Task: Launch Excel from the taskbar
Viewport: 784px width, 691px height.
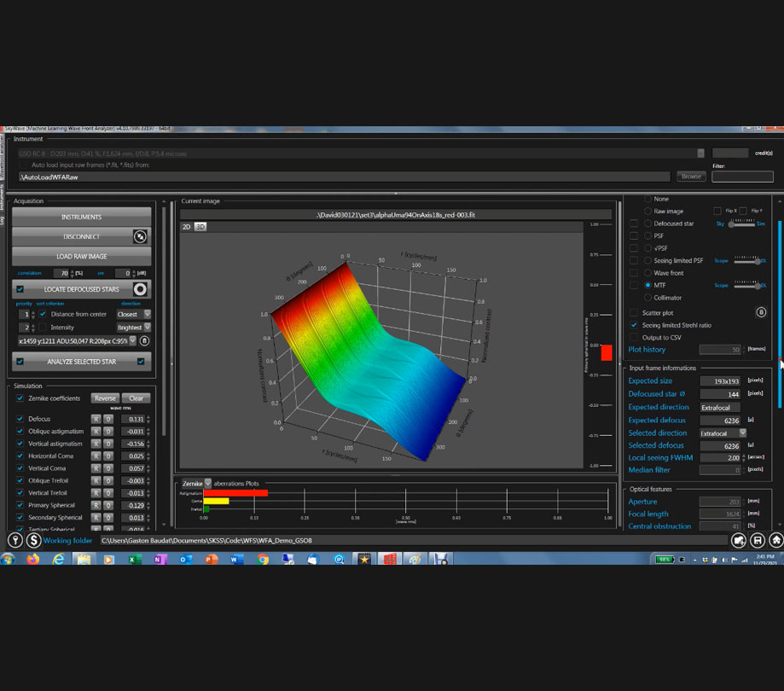Action: pyautogui.click(x=134, y=560)
